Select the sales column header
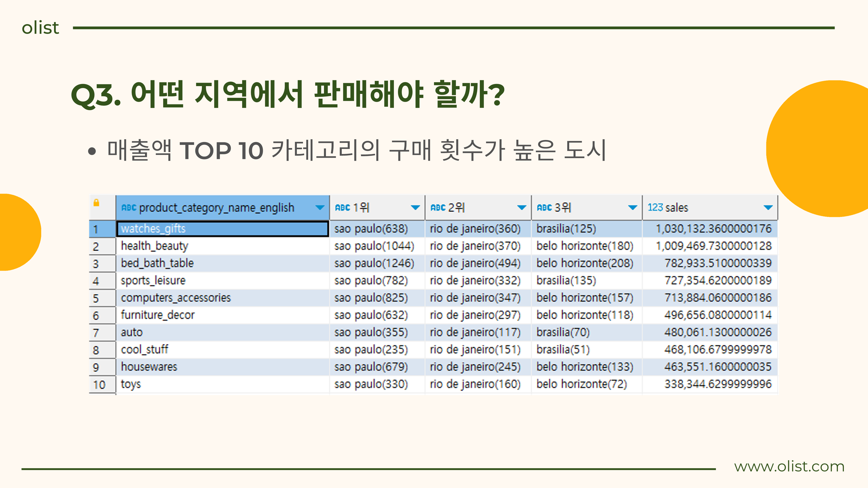Screen dimensions: 868x488 click(710, 208)
